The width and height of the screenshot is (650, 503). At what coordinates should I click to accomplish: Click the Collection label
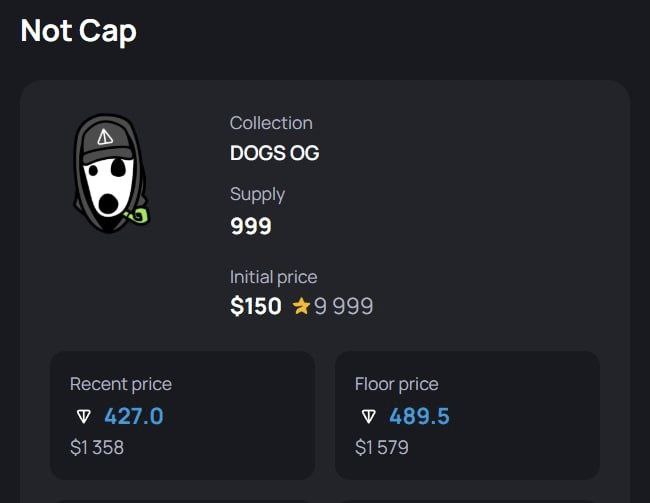tap(271, 123)
